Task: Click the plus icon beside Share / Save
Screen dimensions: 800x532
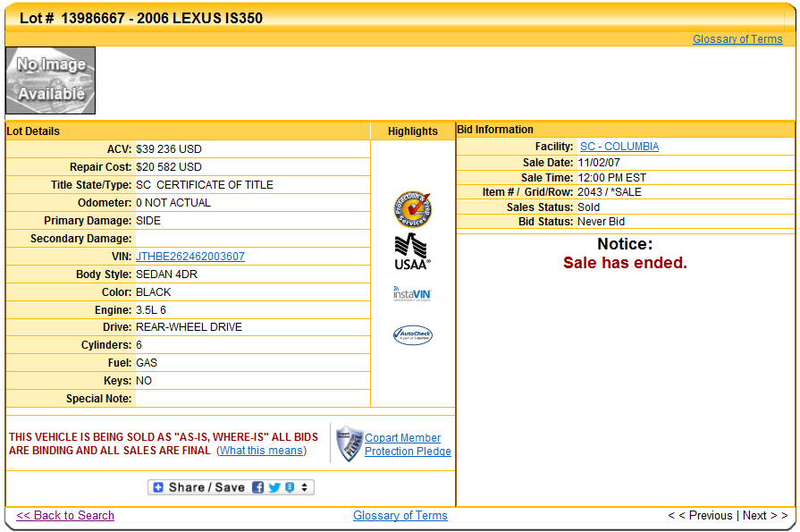Action: pos(158,487)
